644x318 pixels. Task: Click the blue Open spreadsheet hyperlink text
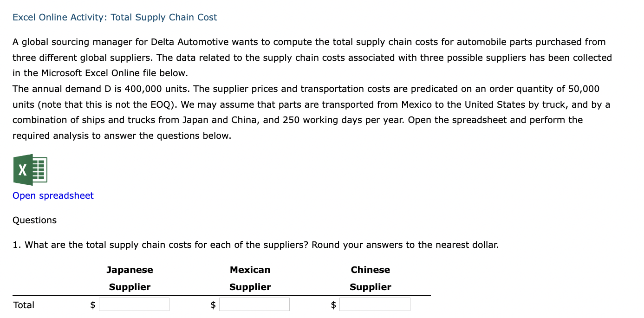click(x=52, y=195)
